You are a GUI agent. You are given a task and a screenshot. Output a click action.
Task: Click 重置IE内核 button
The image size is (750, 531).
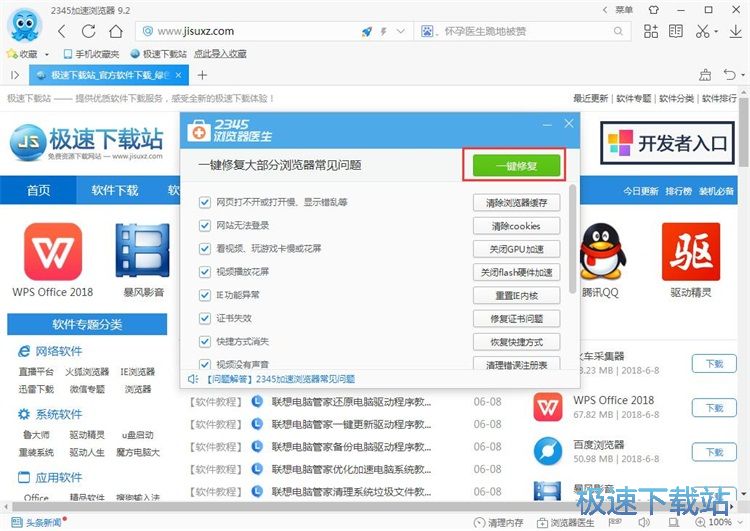516,296
